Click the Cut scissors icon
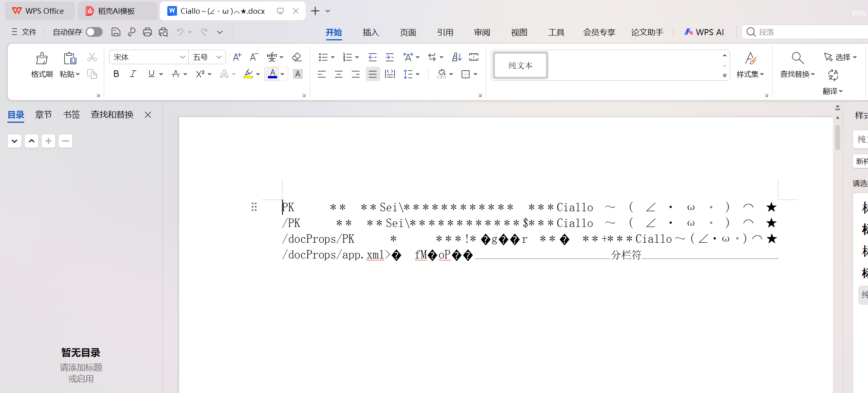Viewport: 868px width, 393px height. click(92, 57)
